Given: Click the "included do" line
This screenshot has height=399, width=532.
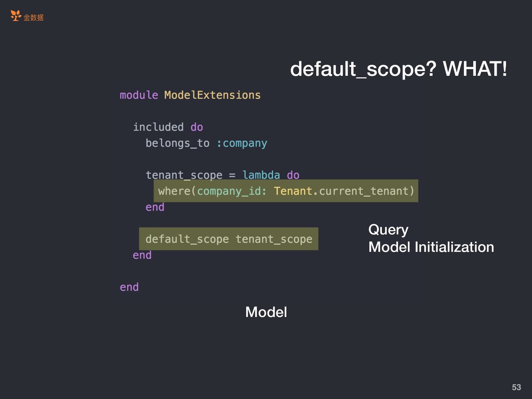Looking at the screenshot, I should pyautogui.click(x=168, y=127).
